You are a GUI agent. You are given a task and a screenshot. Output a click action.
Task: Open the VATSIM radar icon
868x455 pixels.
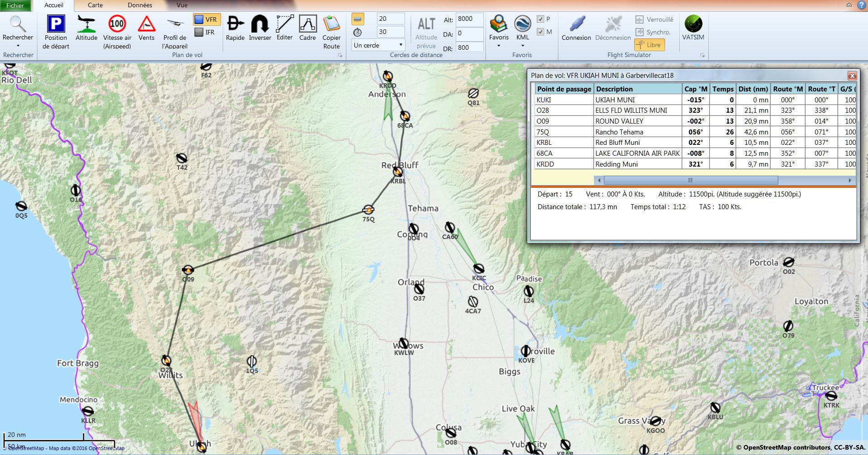(693, 24)
